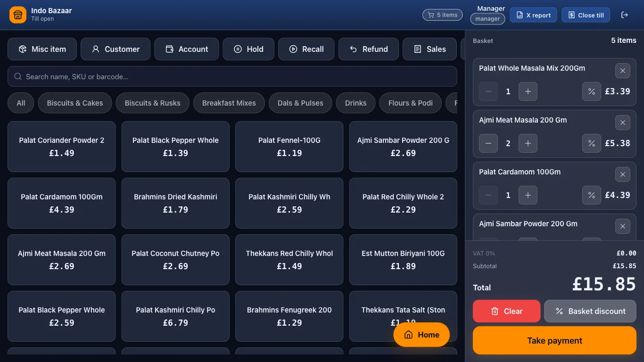Image resolution: width=644 pixels, height=362 pixels.
Task: Add Ajmi Sambar Powder 200 G product tile
Action: [403, 147]
